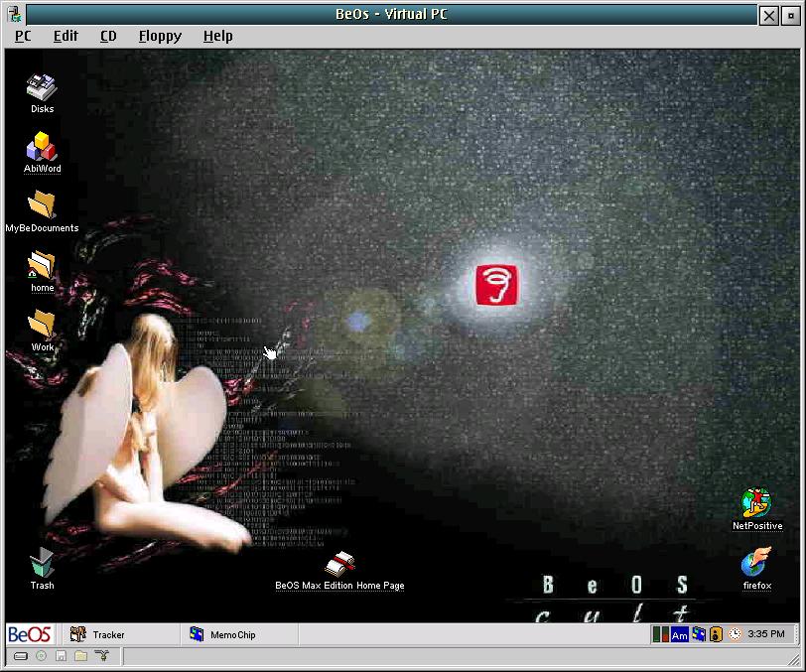Click the floppy status bar icon
Screen dimensions: 806x672
click(61, 656)
